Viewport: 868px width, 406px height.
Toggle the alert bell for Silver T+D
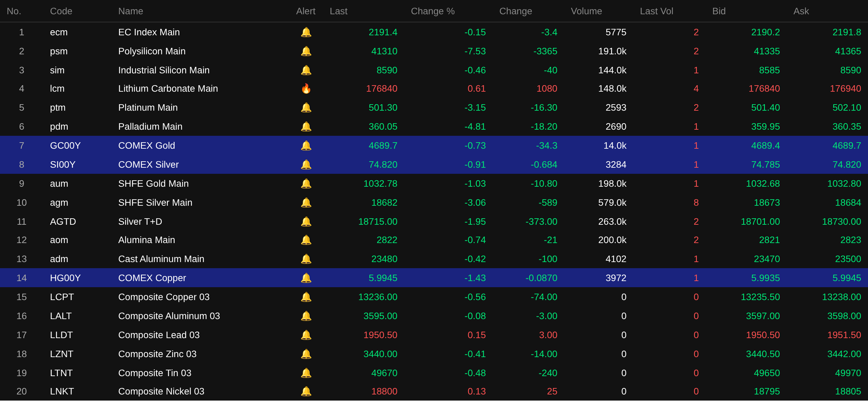[306, 222]
